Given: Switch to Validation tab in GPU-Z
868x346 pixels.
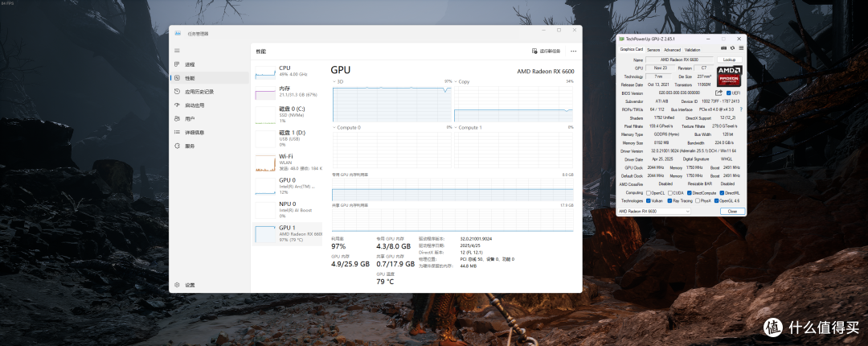Looking at the screenshot, I should [692, 49].
